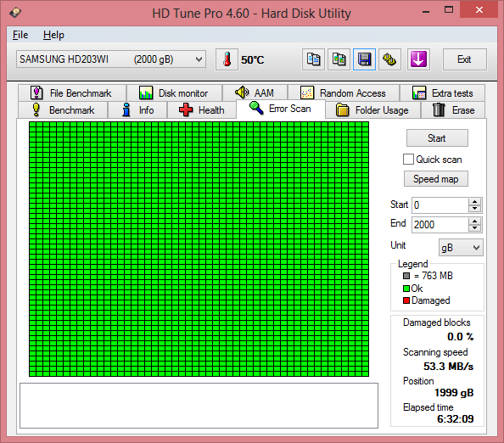Open the Help menu
Viewport: 504px width, 443px height.
[53, 35]
